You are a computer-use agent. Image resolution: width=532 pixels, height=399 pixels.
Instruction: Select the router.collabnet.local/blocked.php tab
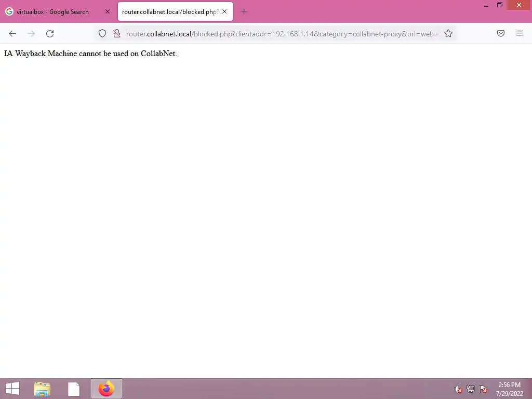(175, 11)
